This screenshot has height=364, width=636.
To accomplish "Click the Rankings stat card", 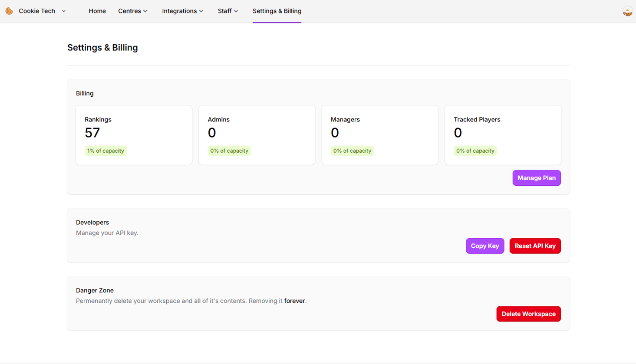I will pyautogui.click(x=134, y=135).
